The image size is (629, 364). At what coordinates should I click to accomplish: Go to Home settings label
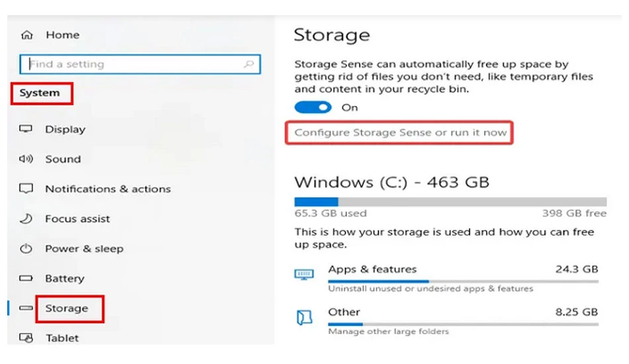[63, 35]
